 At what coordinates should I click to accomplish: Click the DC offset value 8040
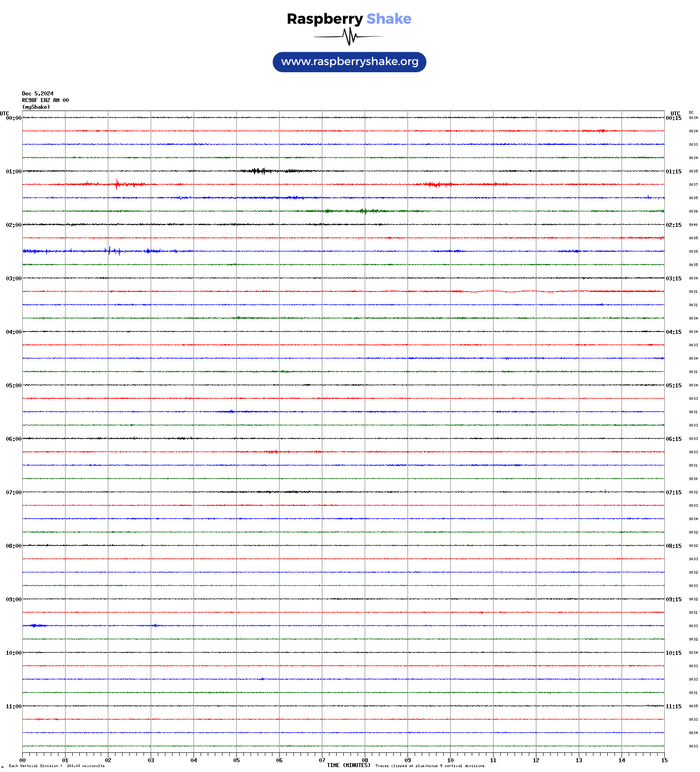tap(693, 225)
